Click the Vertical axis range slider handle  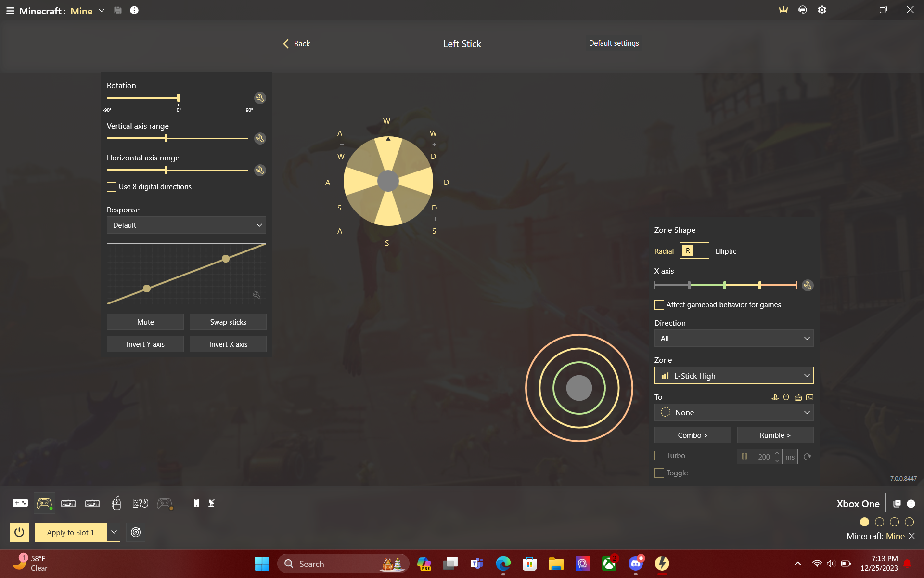166,139
